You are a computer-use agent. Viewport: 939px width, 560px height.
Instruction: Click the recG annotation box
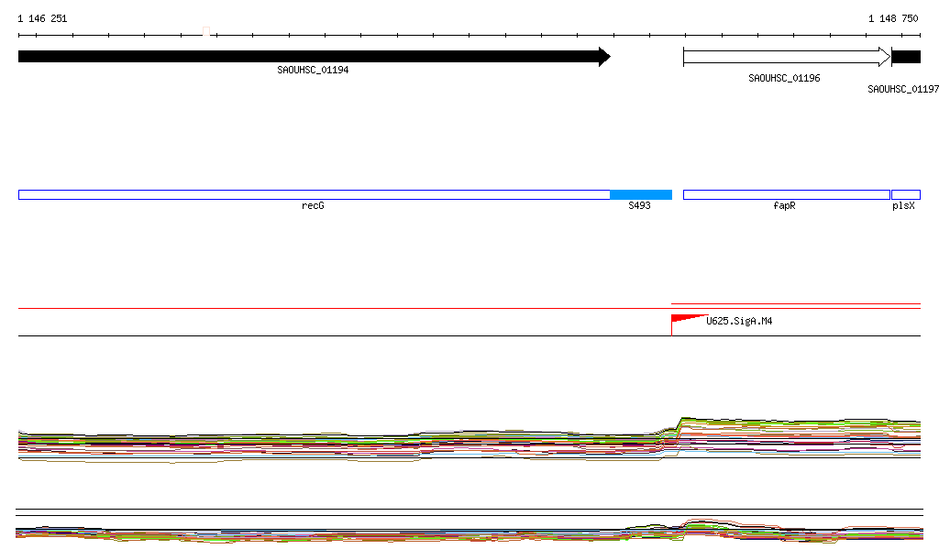pos(312,194)
